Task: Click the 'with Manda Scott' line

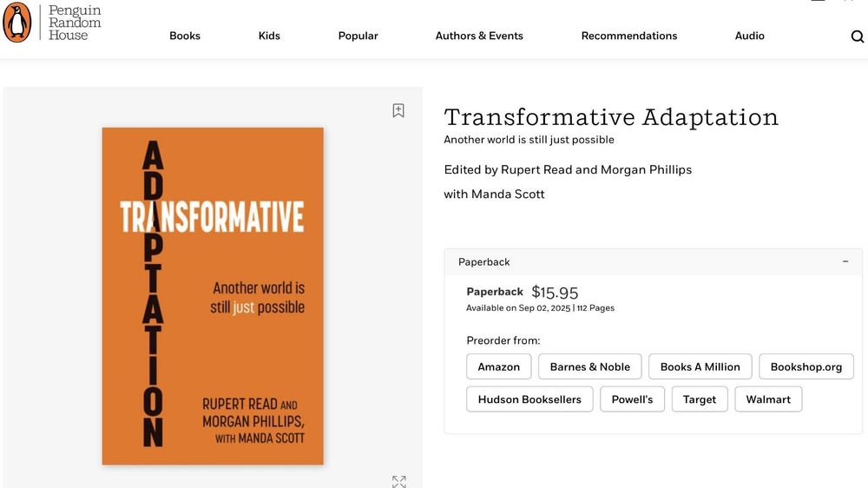Action: (x=495, y=195)
